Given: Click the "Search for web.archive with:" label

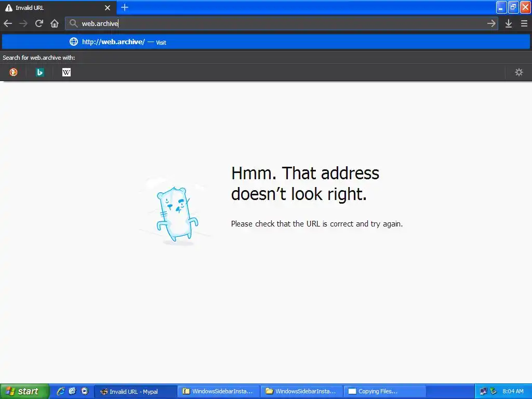Looking at the screenshot, I should pos(38,58).
